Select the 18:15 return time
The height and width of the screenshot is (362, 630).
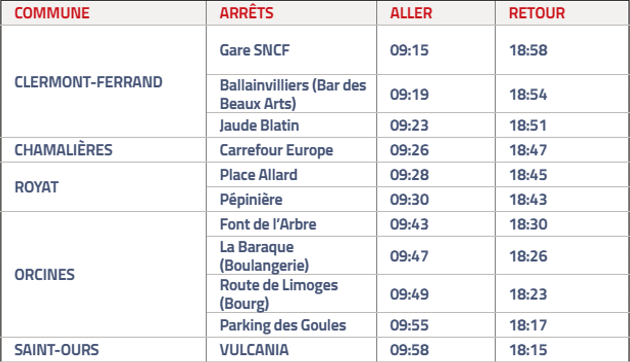[528, 350]
